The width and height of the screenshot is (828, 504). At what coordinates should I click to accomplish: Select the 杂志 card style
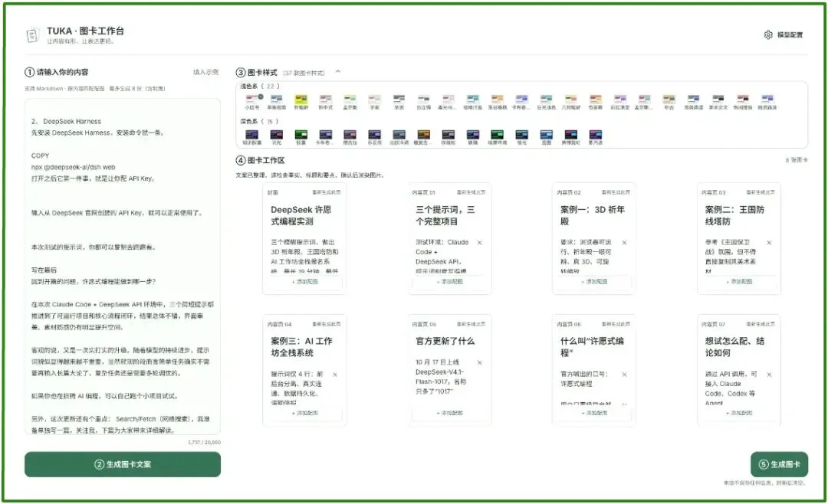coord(399,102)
